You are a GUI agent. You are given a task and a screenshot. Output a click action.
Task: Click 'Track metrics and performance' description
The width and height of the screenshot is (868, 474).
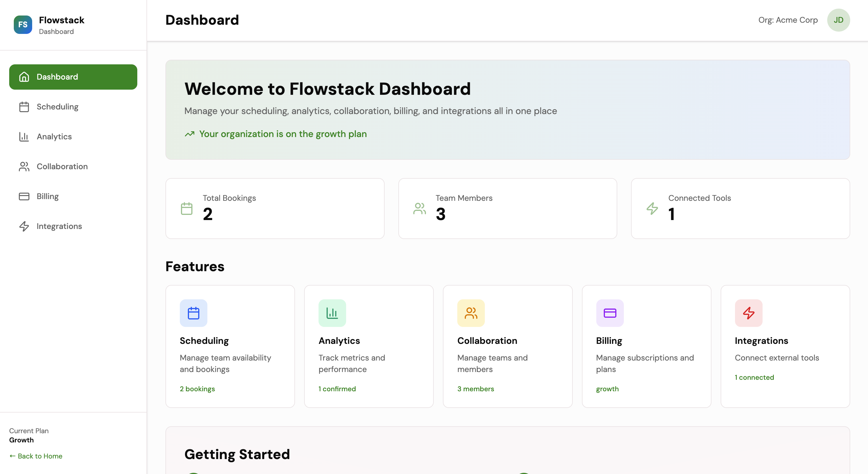[x=352, y=363]
